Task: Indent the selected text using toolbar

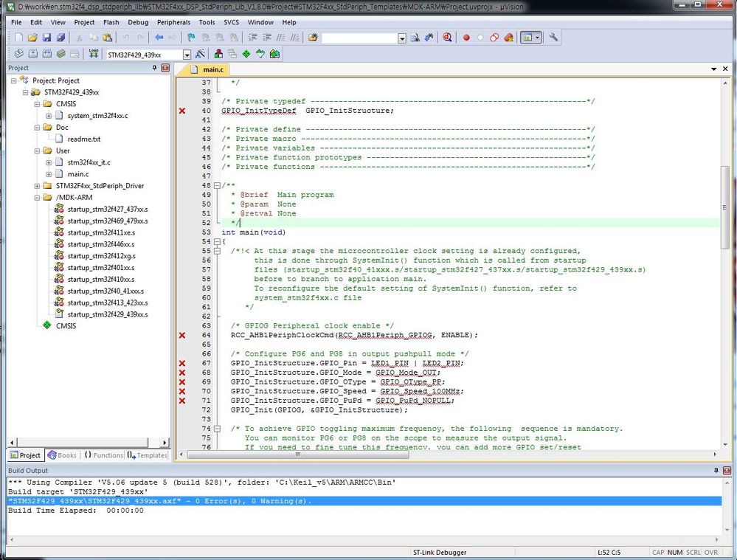Action: 252,38
